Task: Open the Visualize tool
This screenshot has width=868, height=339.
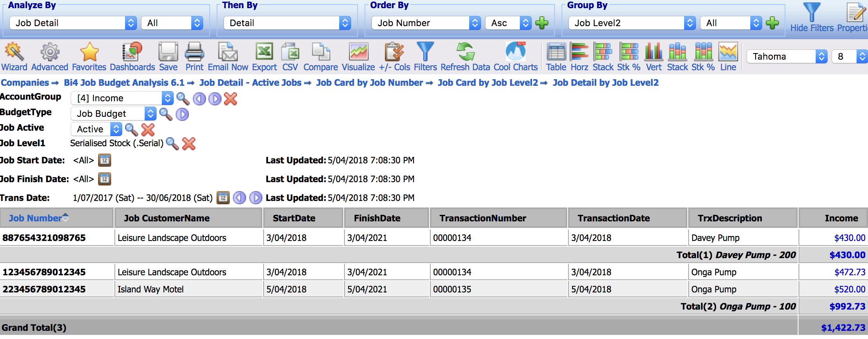Action: 358,57
